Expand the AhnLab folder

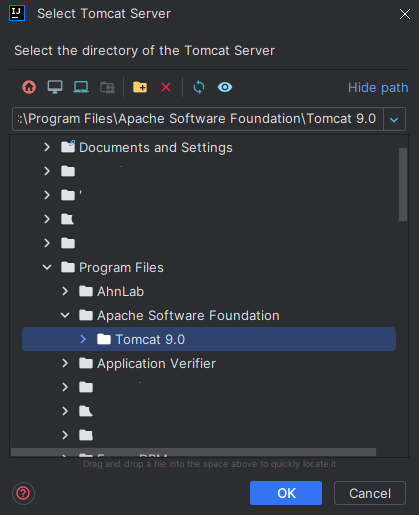[65, 291]
